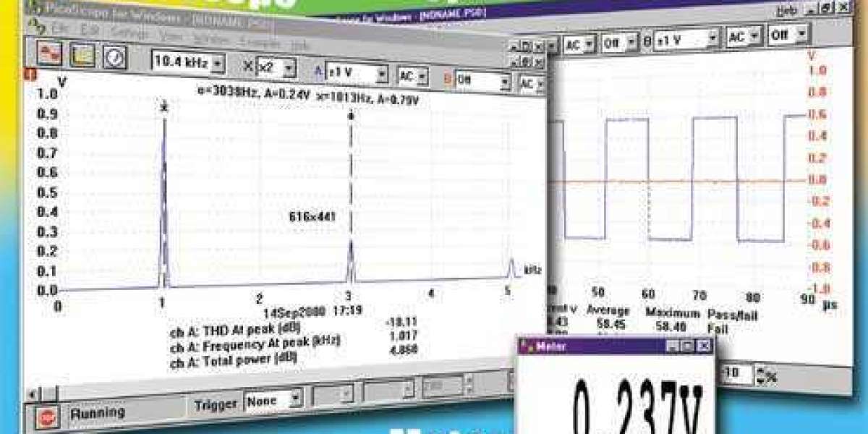Click left arrow of horizontal scrollbar

coord(33,393)
